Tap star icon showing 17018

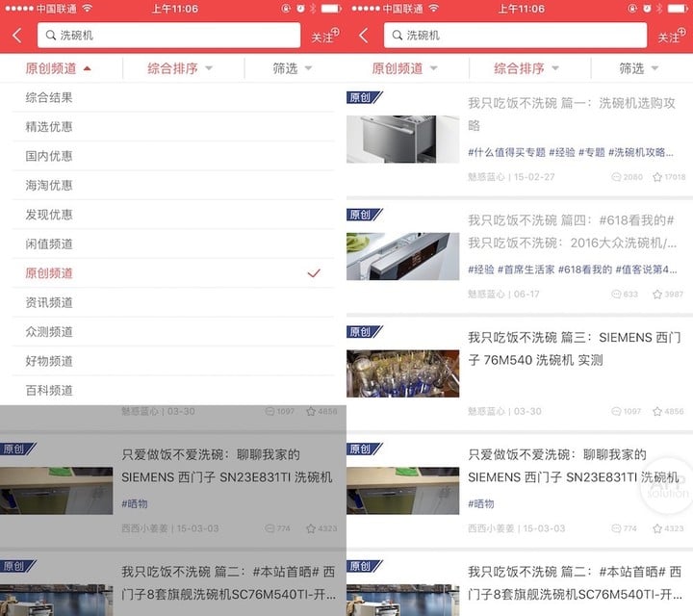tap(657, 177)
